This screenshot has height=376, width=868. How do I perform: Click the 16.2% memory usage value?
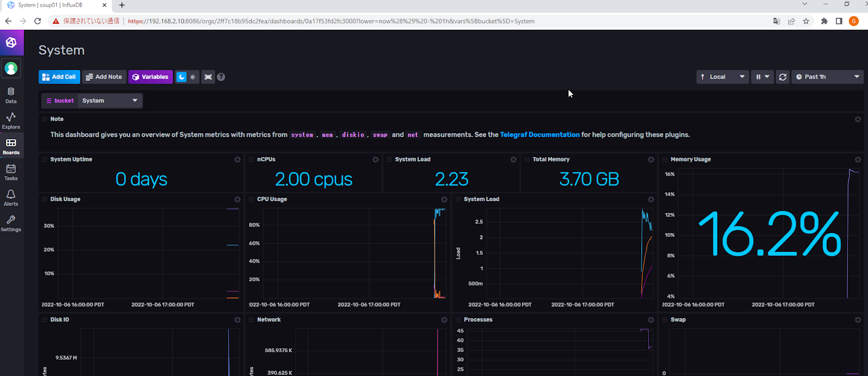[770, 234]
